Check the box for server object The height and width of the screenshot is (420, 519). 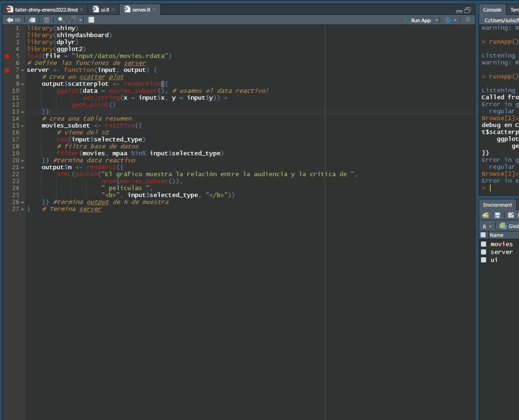point(484,252)
